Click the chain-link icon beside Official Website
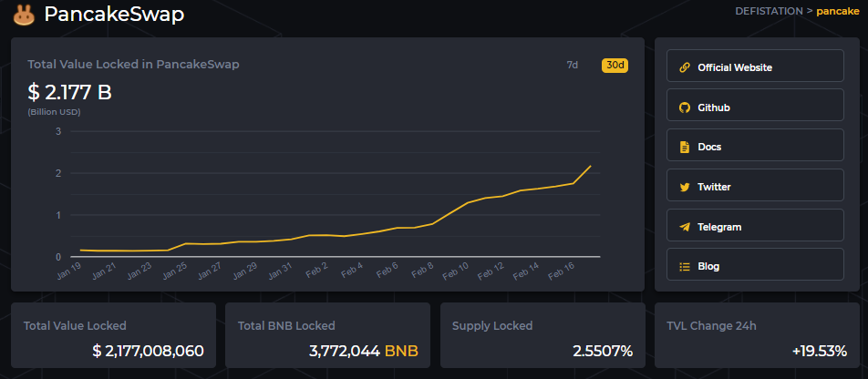868x379 pixels. coord(685,67)
